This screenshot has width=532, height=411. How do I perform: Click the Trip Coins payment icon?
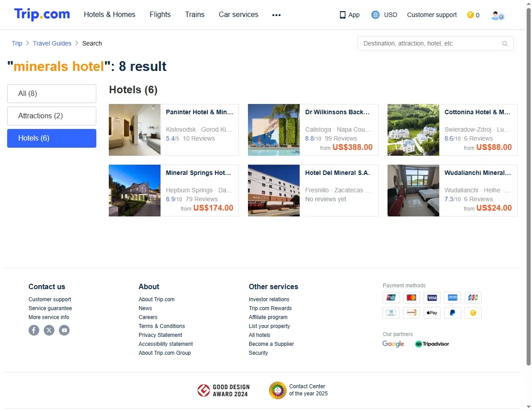pos(473,312)
